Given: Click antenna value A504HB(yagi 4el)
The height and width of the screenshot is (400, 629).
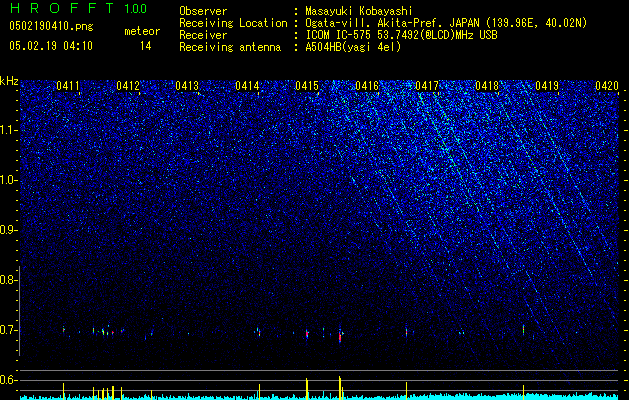Looking at the screenshot, I should click(353, 47).
